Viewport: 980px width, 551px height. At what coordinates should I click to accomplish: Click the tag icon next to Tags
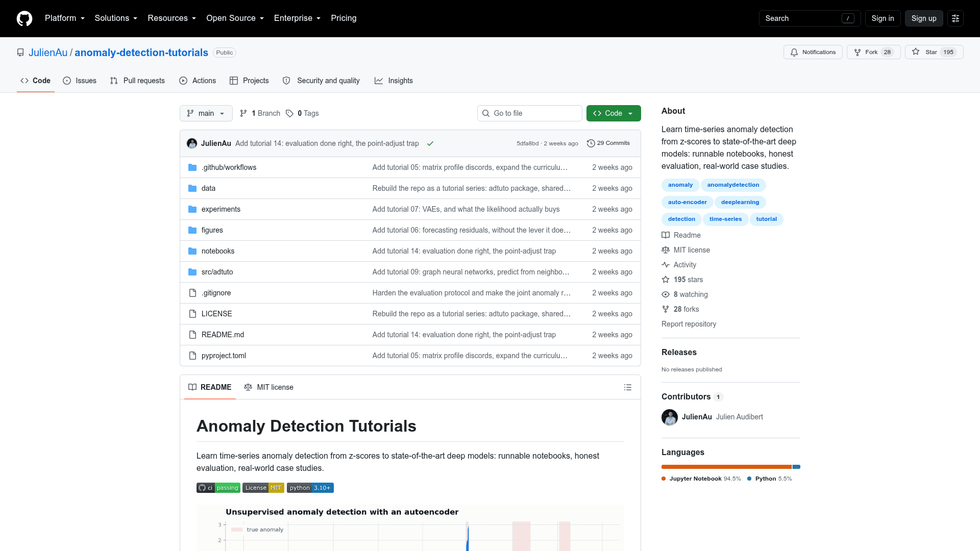(x=289, y=113)
